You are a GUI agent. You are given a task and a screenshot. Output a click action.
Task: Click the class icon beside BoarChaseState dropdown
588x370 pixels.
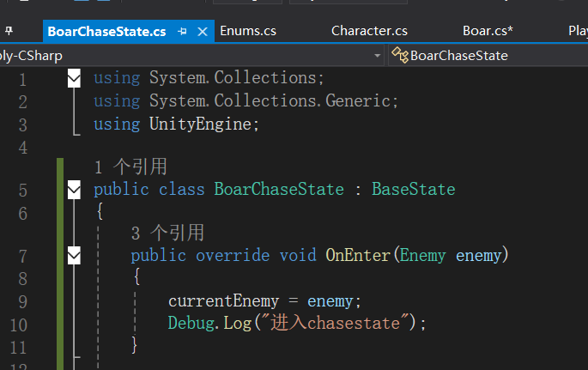[x=400, y=55]
